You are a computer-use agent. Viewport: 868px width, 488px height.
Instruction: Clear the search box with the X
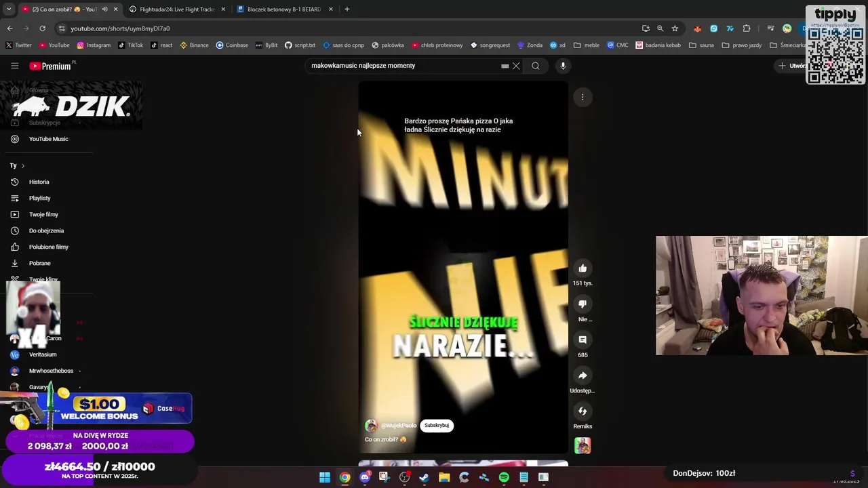516,66
